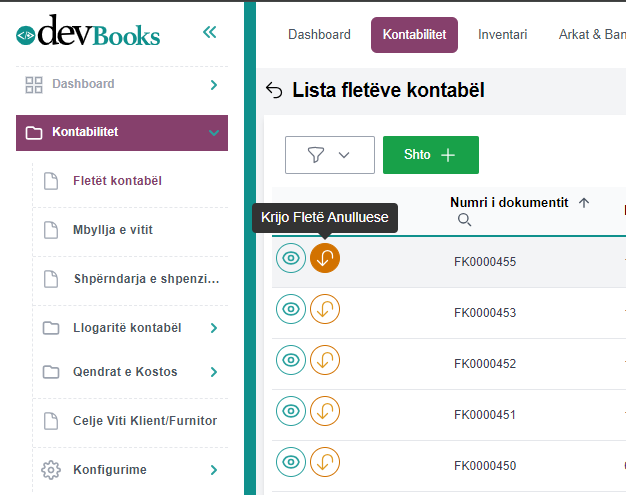View document FK0000451 with eye icon
Viewport: 626px width, 495px height.
click(x=291, y=411)
